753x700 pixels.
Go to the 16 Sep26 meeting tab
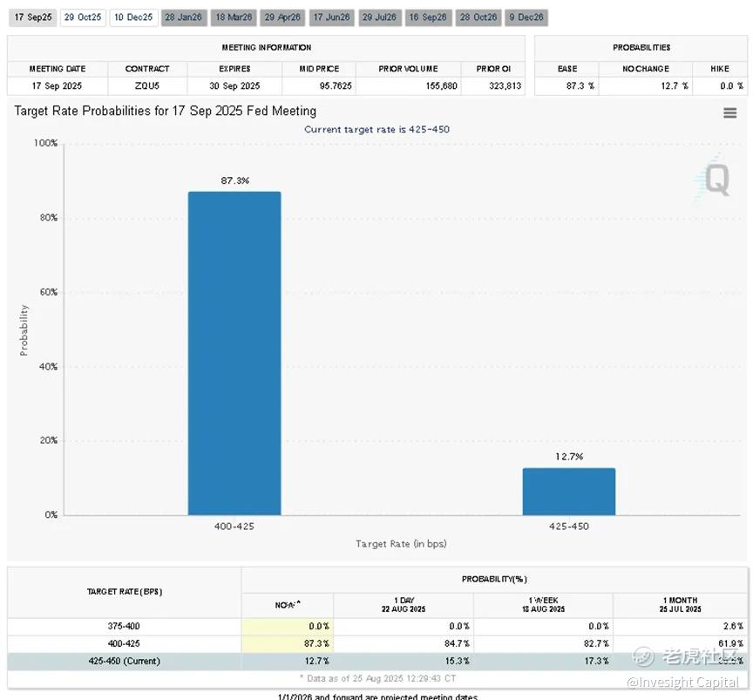pos(429,17)
